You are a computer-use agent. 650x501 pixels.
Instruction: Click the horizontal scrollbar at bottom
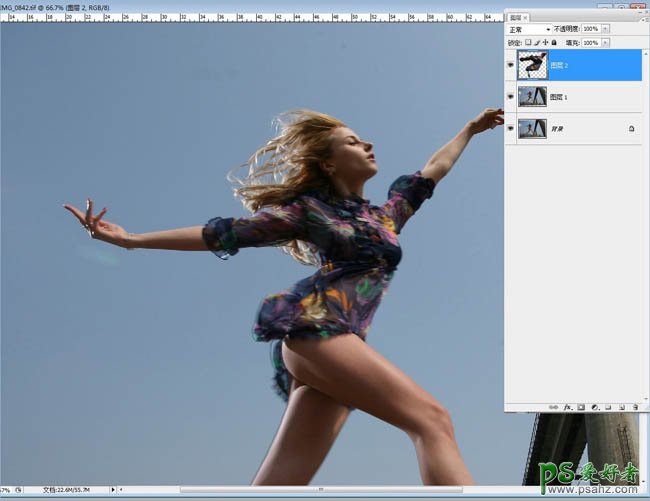point(300,491)
